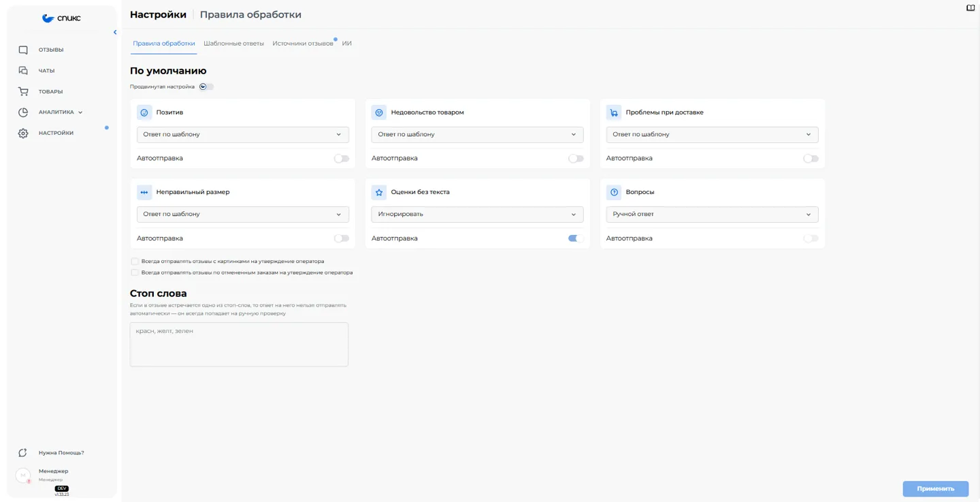Image resolution: width=980 pixels, height=502 pixels.
Task: Open the Товары cart icon
Action: pyautogui.click(x=23, y=91)
